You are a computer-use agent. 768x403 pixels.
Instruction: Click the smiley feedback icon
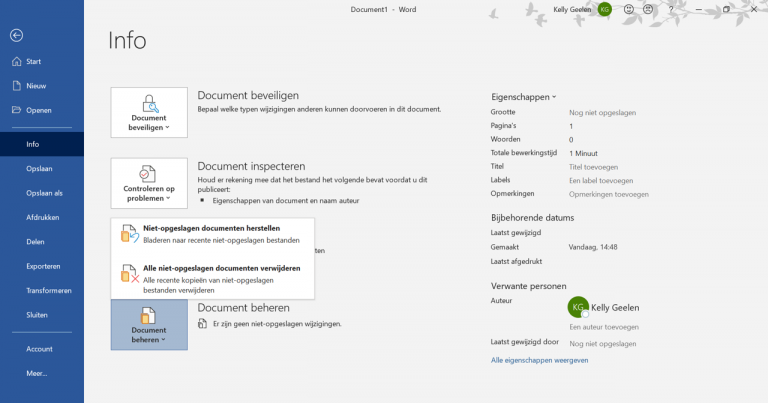(x=629, y=9)
